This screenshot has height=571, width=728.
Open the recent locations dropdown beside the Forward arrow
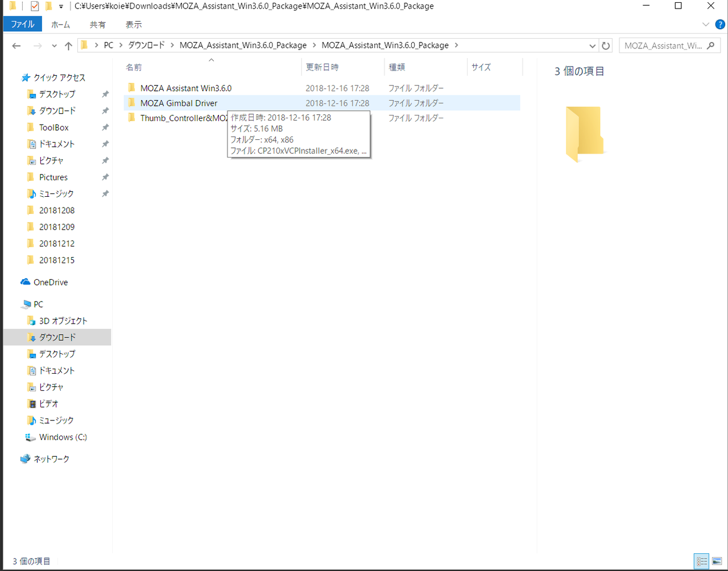54,45
